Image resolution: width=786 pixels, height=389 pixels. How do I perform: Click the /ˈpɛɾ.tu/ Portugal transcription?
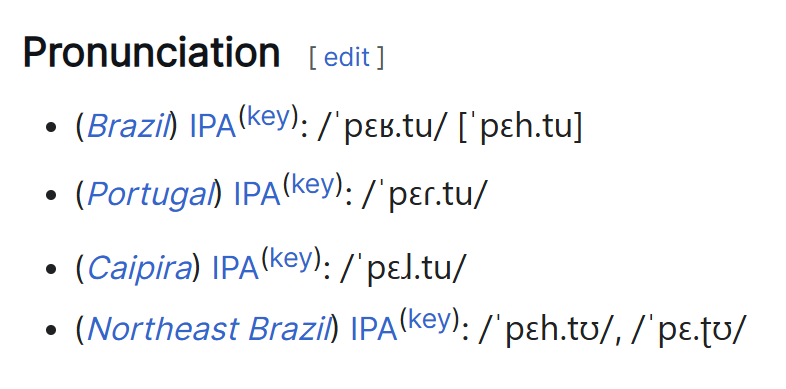click(424, 197)
